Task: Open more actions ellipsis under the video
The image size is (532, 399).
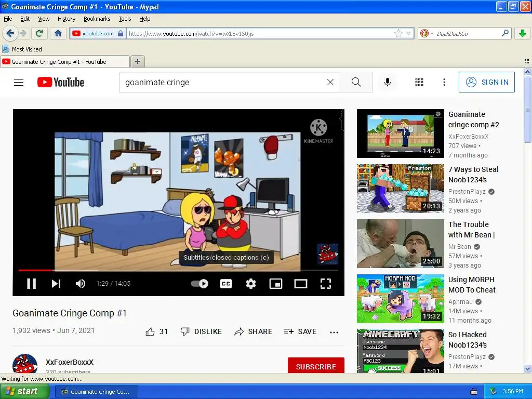Action: (x=334, y=332)
